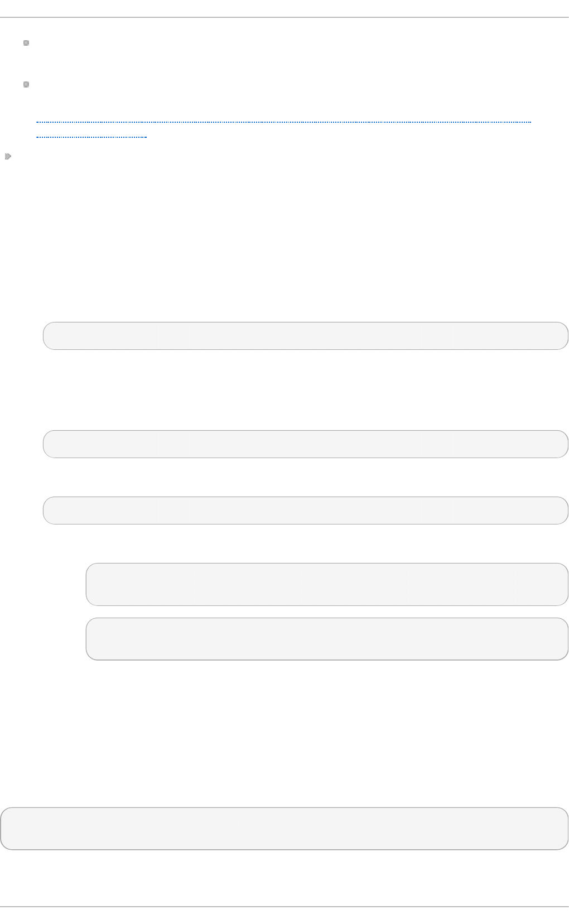Screen dimensions: 569x924
Task: Click the full-width code box near page bottom
Action: [x=284, y=829]
